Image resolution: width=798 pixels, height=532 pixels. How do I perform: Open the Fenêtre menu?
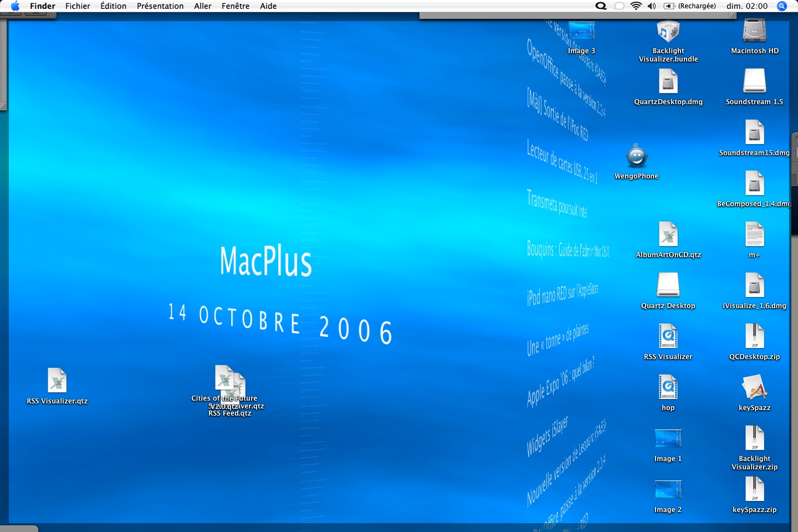235,6
